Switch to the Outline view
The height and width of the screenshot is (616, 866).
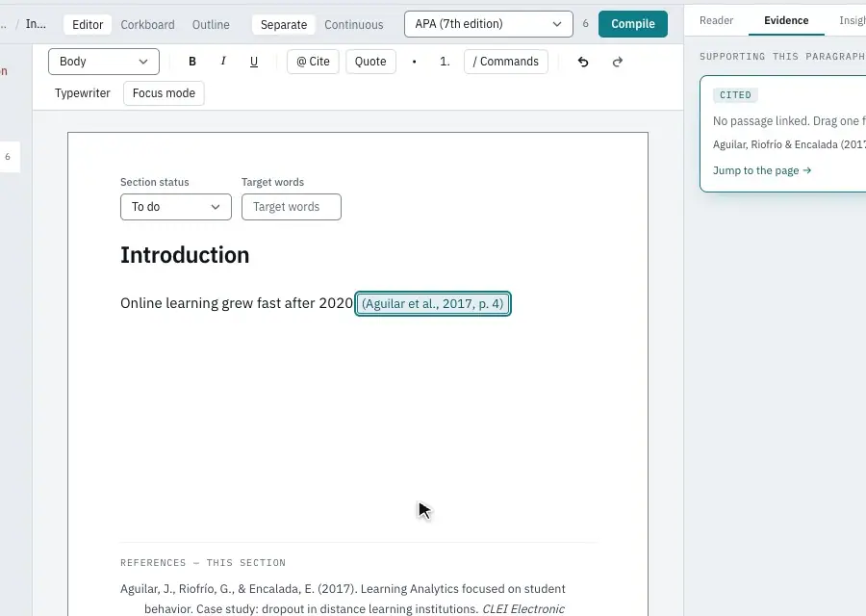(211, 24)
